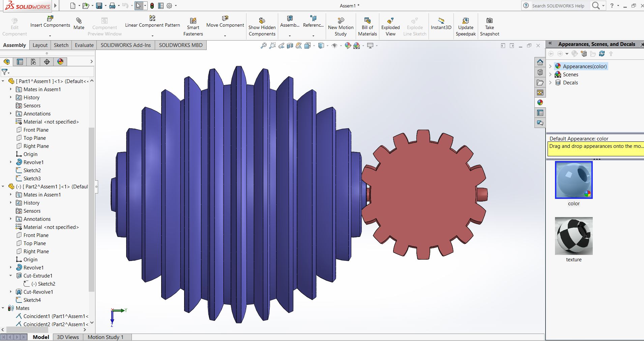Viewport: 644px width, 341px height.
Task: Switch to the Evaluate tab
Action: 84,45
